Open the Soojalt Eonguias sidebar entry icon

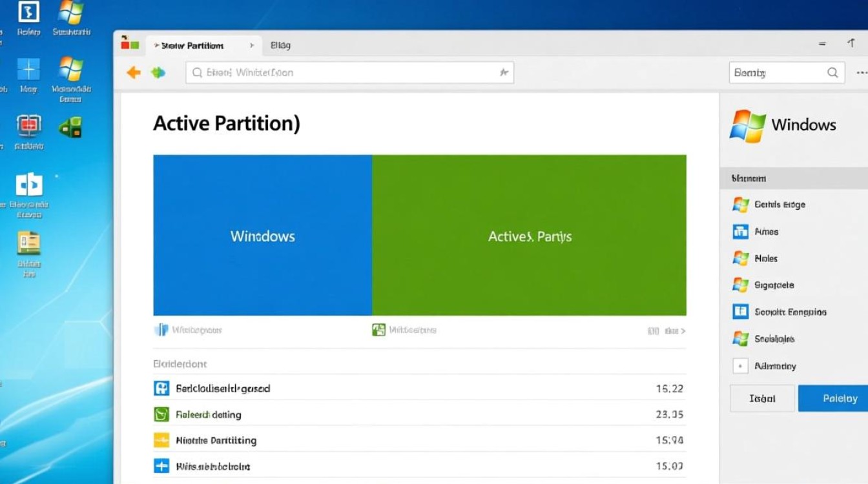(x=741, y=312)
